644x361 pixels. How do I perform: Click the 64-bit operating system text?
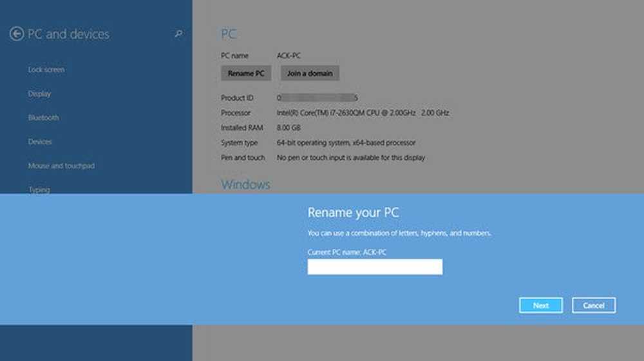click(346, 142)
